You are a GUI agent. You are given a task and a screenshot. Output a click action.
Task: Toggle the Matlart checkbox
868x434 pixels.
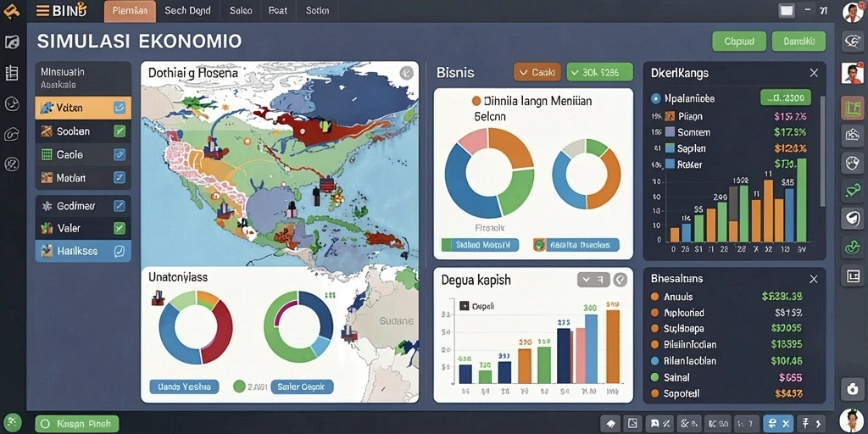point(119,178)
